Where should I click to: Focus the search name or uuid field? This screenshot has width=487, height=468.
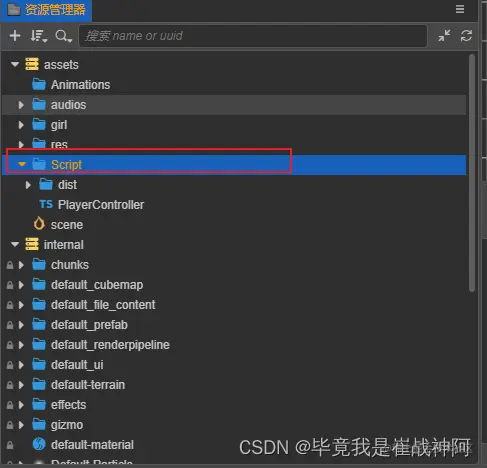(x=253, y=36)
